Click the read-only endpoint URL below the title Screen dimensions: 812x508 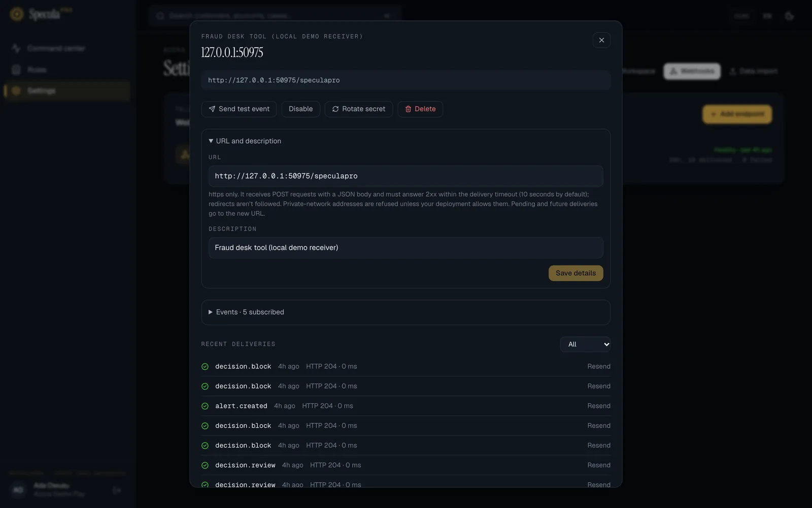(405, 80)
